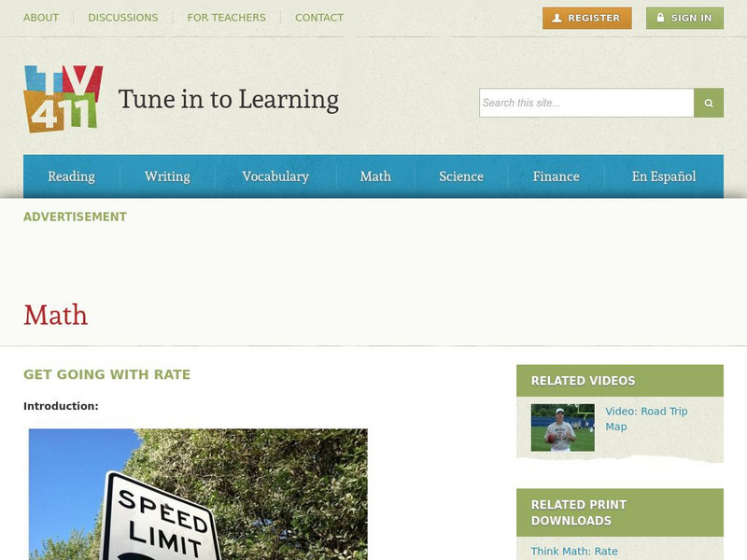Switch to the Math tab
Viewport: 747px width, 560px height.
(x=375, y=176)
